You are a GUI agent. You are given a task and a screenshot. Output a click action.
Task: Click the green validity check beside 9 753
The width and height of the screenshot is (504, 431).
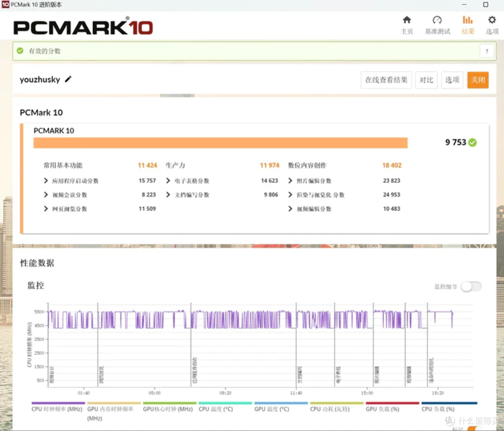(472, 142)
